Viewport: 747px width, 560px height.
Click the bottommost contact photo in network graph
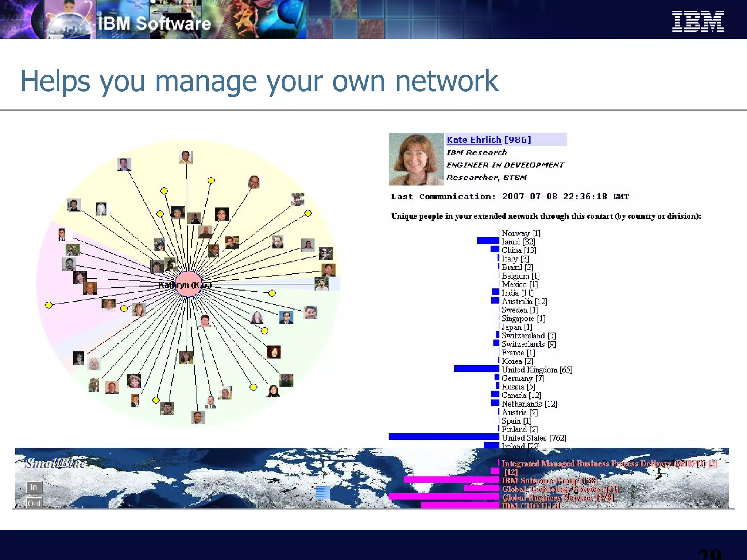[x=198, y=418]
